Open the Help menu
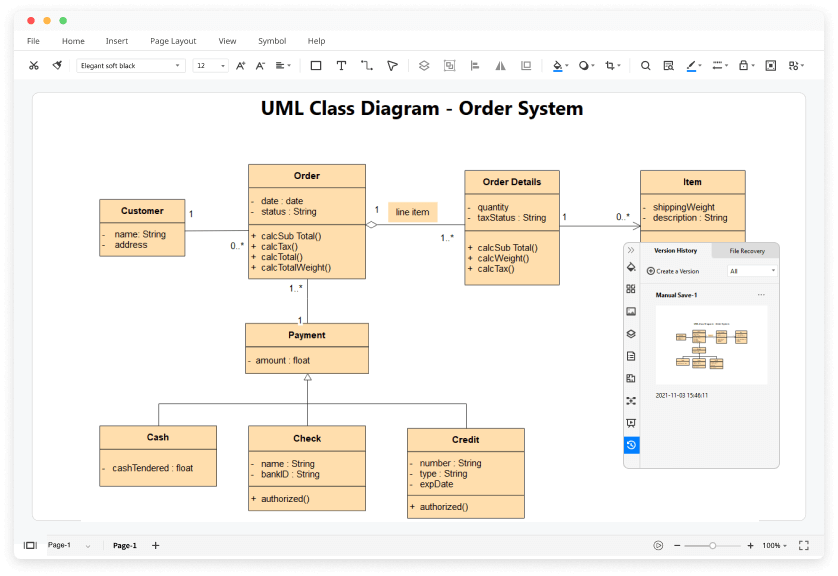838x576 pixels. pyautogui.click(x=316, y=41)
